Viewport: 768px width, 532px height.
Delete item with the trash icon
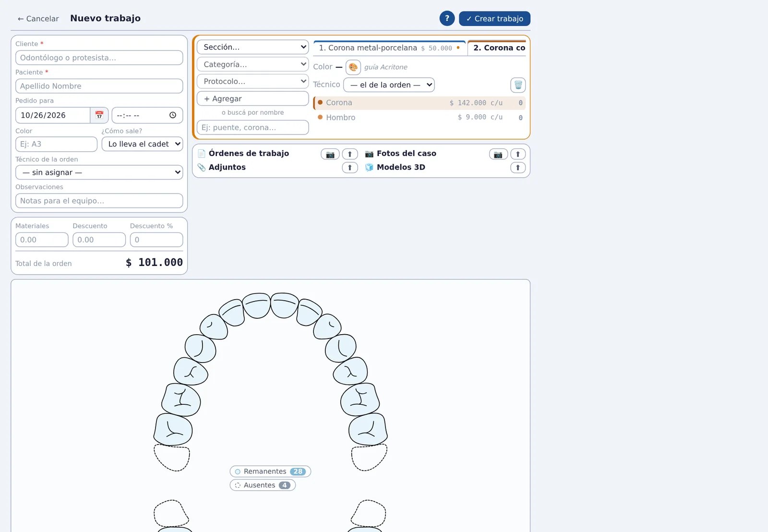(x=518, y=85)
